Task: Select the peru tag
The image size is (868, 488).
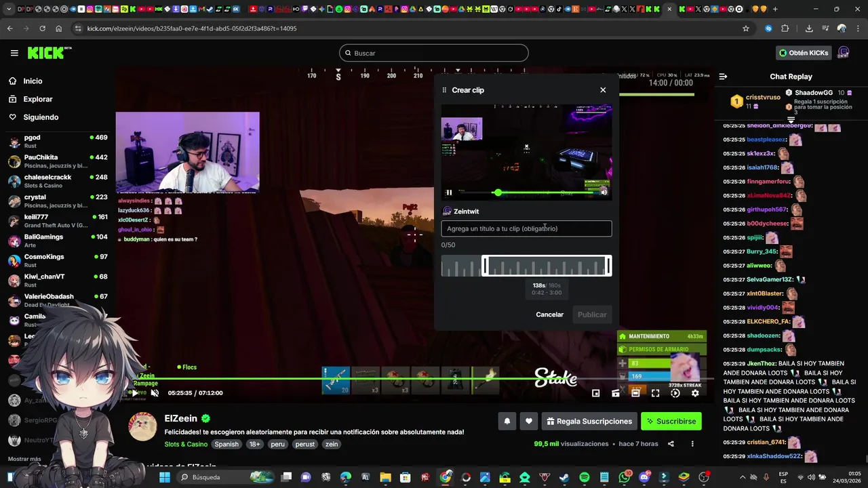Action: (277, 444)
